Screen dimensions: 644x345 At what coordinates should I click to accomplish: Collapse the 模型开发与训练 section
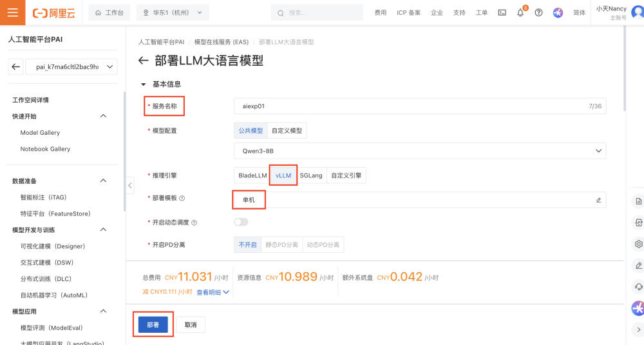(x=104, y=230)
